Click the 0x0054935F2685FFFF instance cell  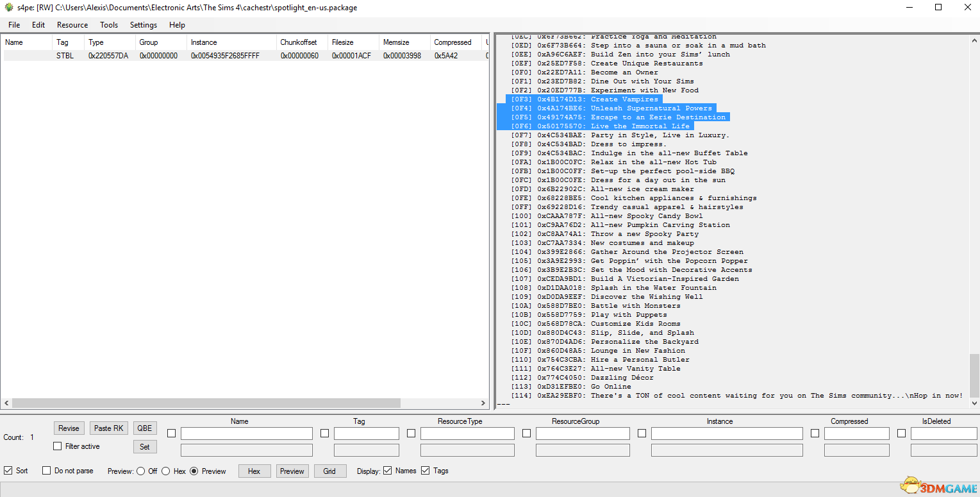(x=225, y=56)
